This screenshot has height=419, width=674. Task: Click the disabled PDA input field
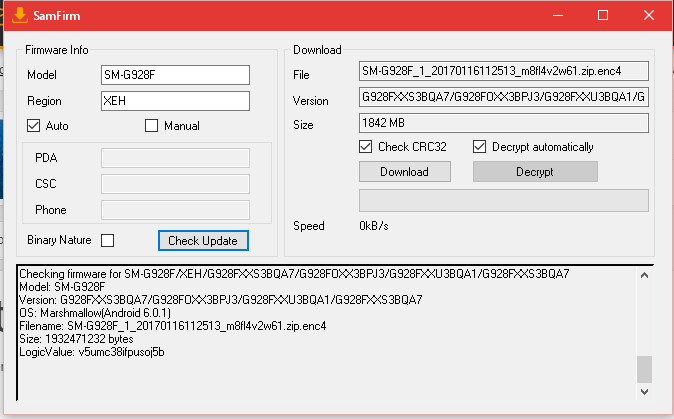pos(175,158)
